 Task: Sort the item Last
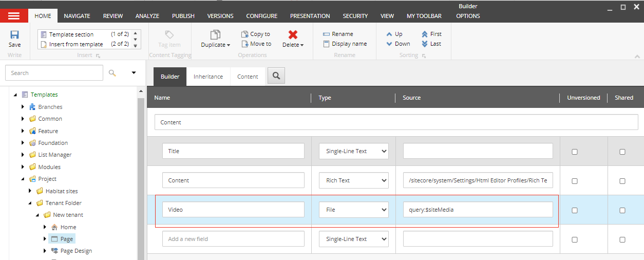pyautogui.click(x=431, y=44)
